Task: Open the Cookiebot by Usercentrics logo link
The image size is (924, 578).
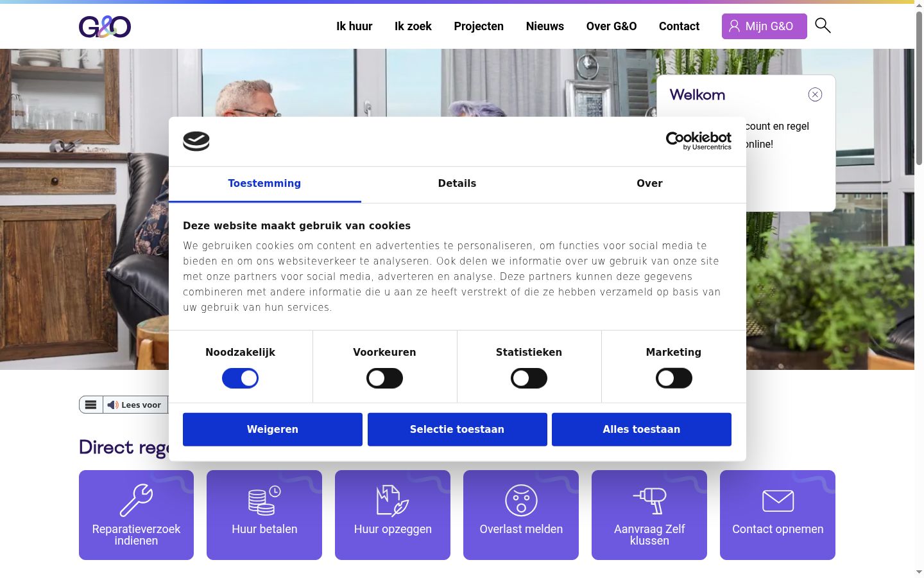Action: (x=698, y=141)
